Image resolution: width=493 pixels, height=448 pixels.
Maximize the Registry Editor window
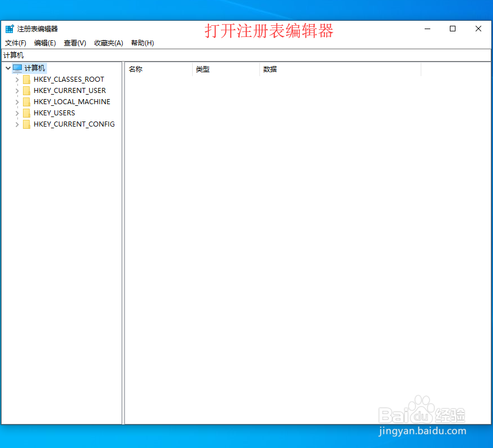453,29
